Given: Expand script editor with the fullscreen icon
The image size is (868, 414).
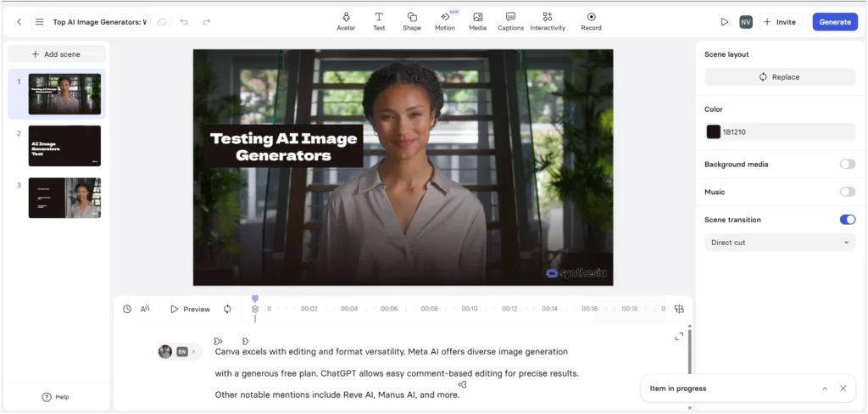Looking at the screenshot, I should [x=679, y=337].
